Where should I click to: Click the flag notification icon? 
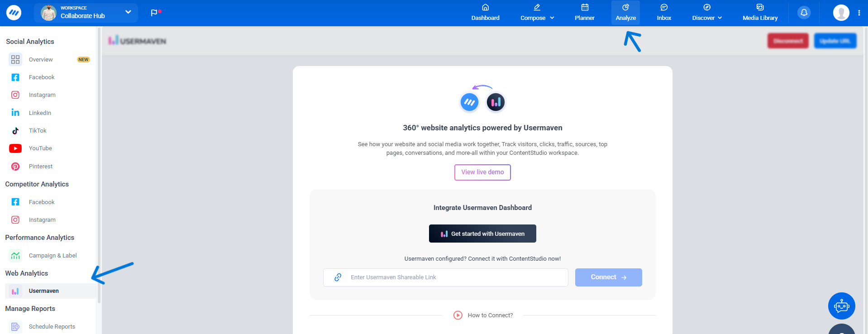(155, 13)
